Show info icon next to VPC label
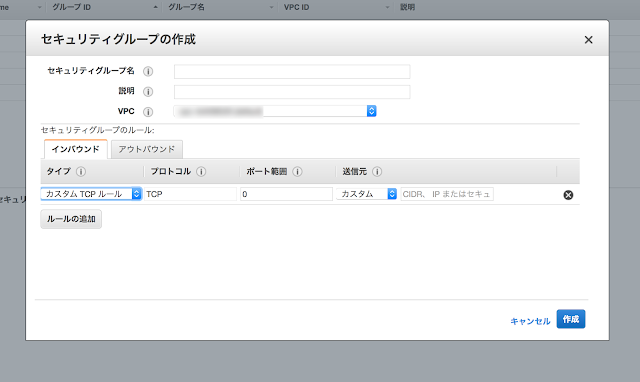 pyautogui.click(x=148, y=111)
